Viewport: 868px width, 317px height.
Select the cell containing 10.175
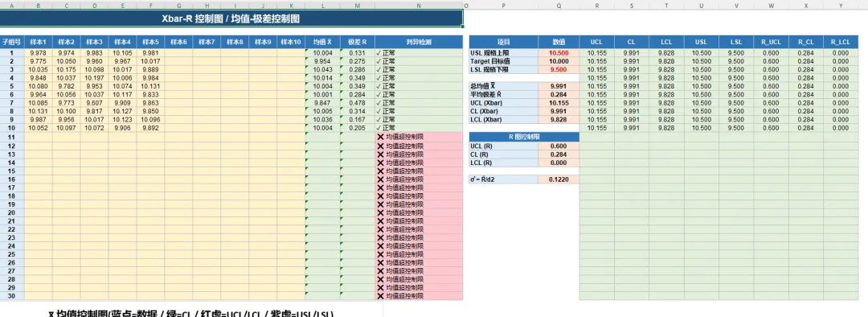[x=67, y=70]
